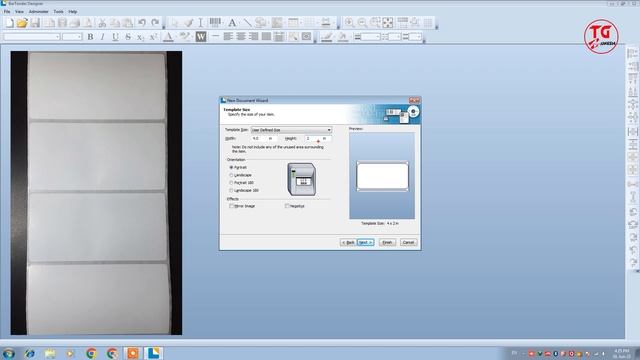Click the New document icon
640x360 pixels.
(x=9, y=23)
